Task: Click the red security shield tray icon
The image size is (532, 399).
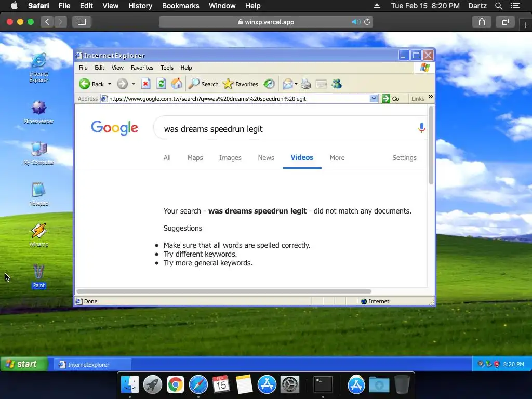Action: pos(497,364)
